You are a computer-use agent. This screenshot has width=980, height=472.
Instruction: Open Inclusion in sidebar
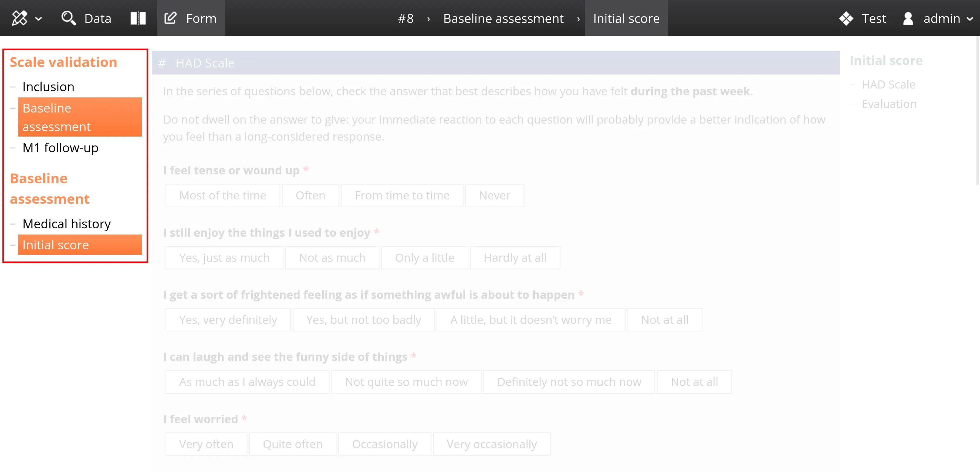48,87
